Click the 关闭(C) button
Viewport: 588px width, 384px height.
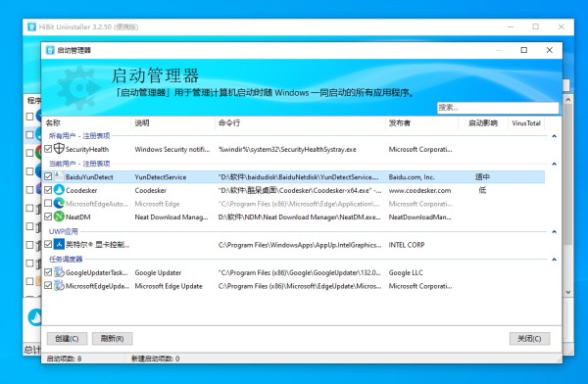point(529,339)
